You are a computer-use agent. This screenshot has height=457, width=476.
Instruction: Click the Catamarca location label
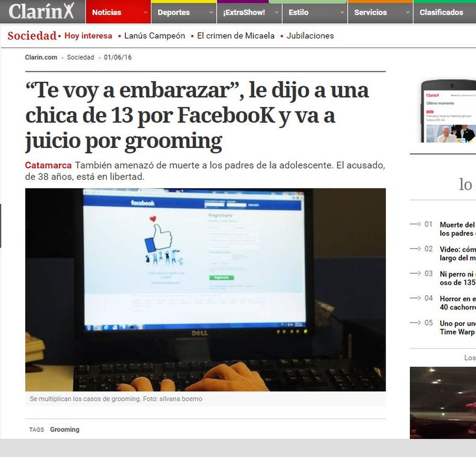pos(48,165)
